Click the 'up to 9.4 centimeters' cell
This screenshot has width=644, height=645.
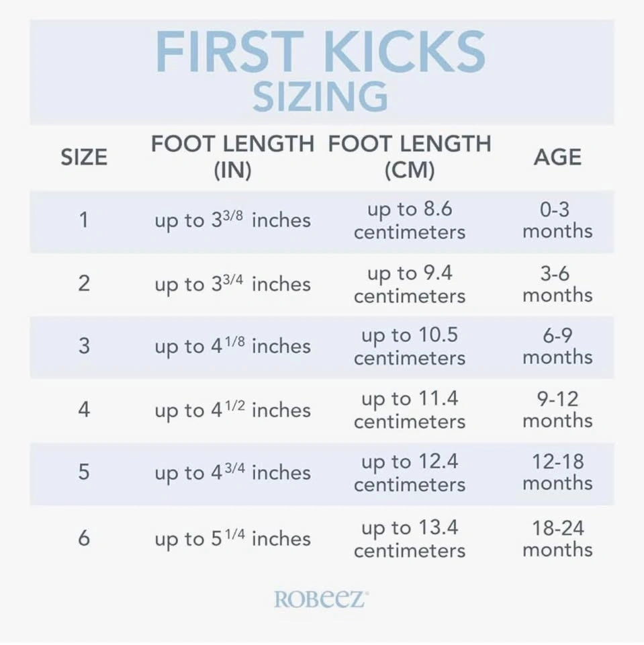point(410,284)
